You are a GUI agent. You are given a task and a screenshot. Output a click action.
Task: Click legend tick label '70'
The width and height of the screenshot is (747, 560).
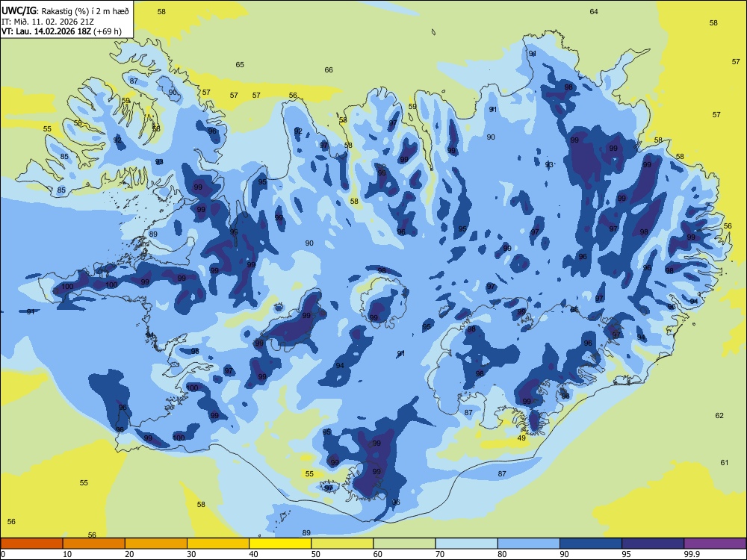440,554
